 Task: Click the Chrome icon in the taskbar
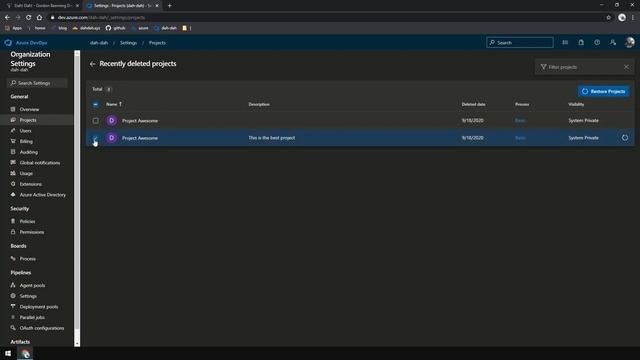point(25,353)
